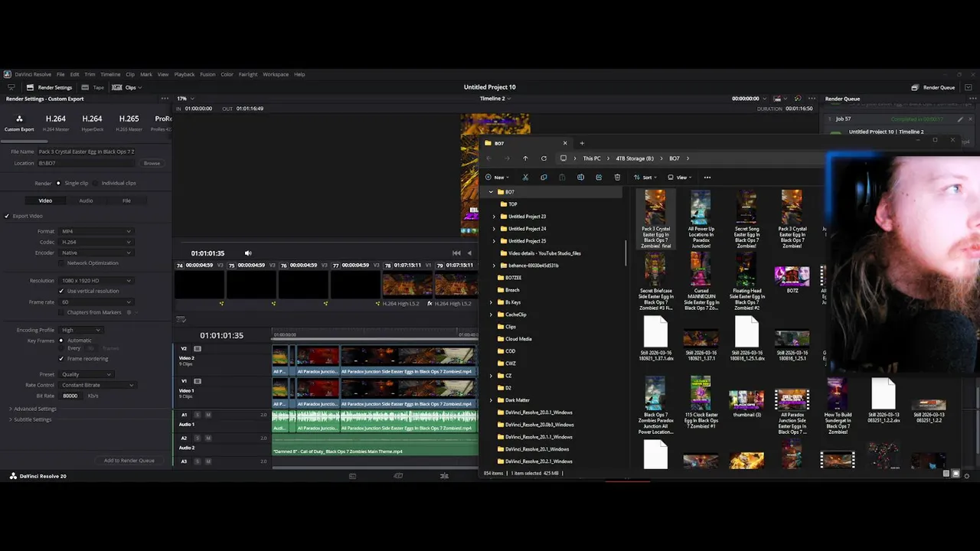
Task: Expand Advanced Settings section
Action: (34, 409)
